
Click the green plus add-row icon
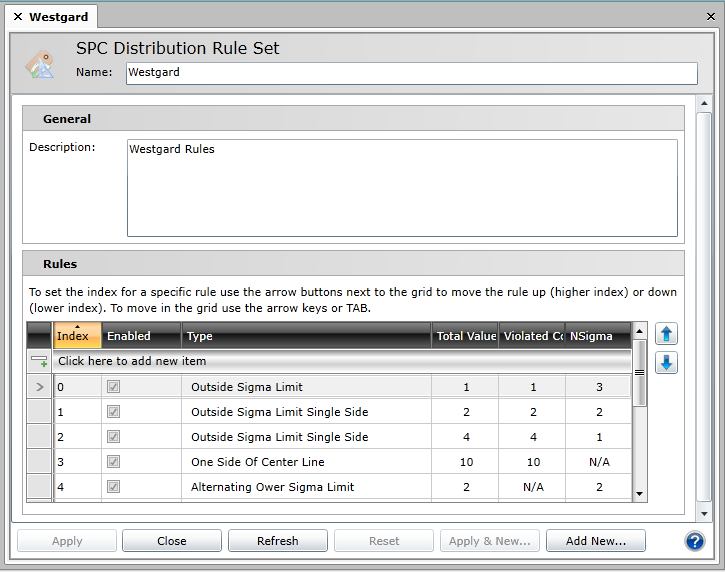pos(39,361)
